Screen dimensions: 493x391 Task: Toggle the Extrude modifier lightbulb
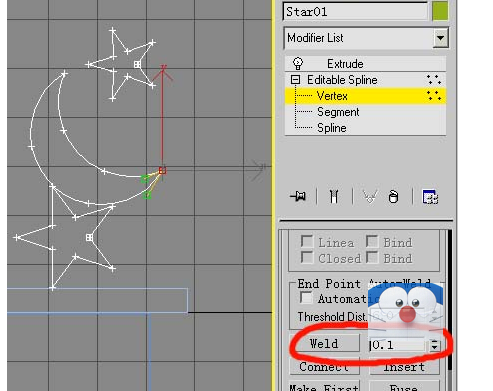click(x=298, y=63)
